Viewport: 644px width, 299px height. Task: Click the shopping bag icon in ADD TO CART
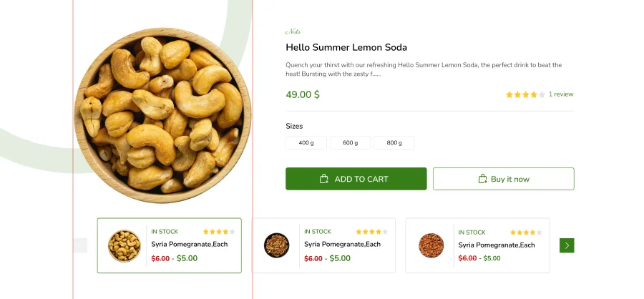[x=324, y=179]
